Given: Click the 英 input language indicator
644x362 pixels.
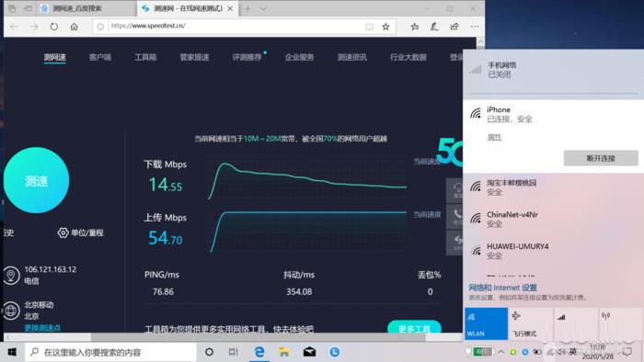Looking at the screenshot, I should pos(572,351).
